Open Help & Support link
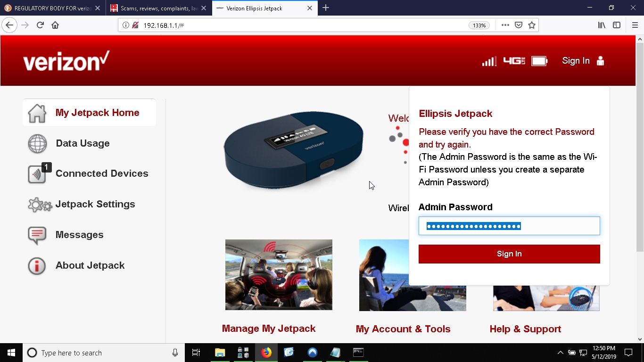This screenshot has width=644, height=362. point(525,329)
